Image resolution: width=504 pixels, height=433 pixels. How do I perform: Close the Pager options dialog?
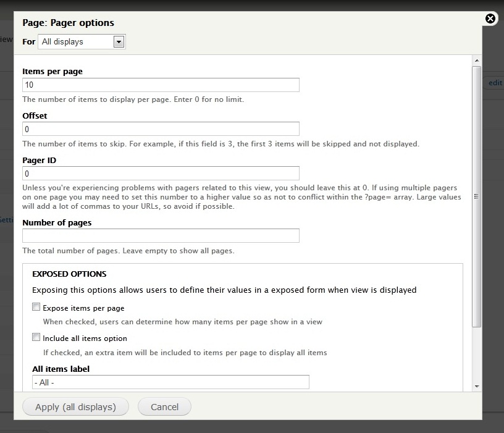pos(490,19)
